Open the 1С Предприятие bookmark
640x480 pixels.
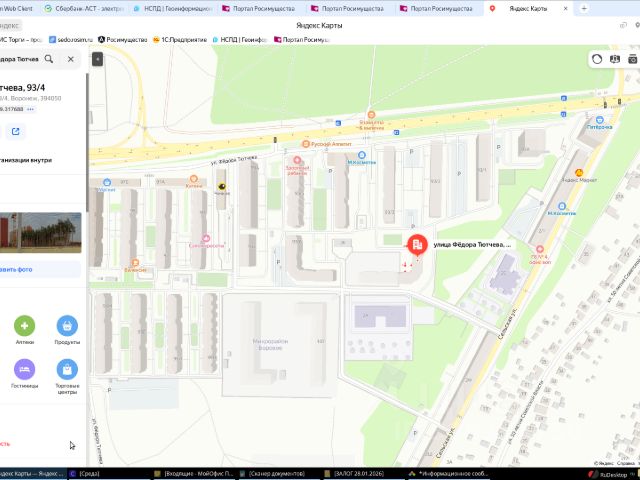[x=180, y=40]
